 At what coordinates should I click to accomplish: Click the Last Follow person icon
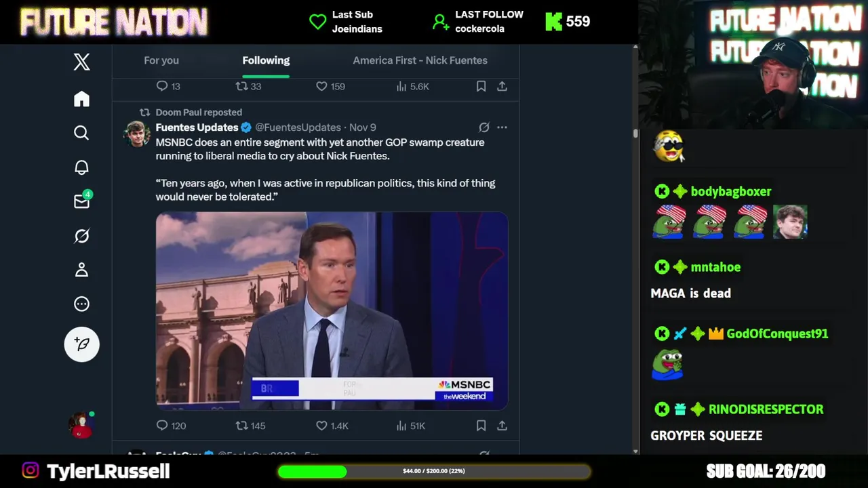[x=441, y=22]
